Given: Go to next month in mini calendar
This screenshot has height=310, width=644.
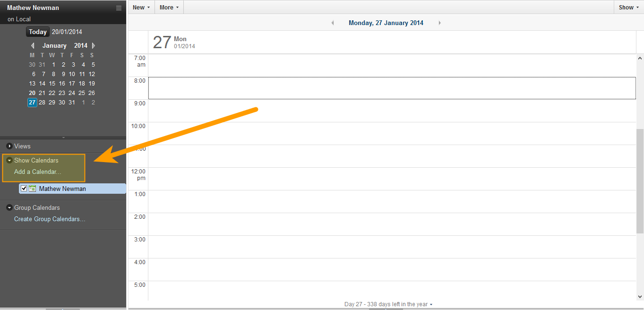Looking at the screenshot, I should [94, 46].
